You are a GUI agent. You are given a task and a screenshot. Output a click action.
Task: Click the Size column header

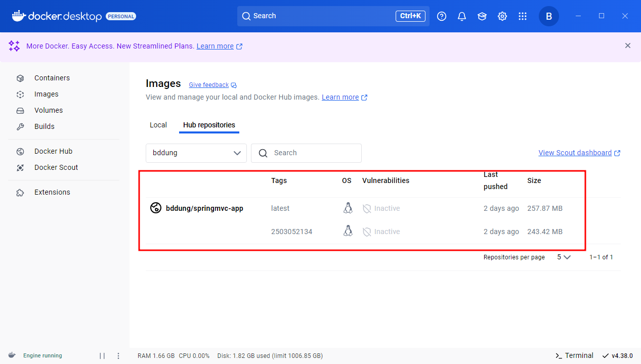[x=534, y=180]
